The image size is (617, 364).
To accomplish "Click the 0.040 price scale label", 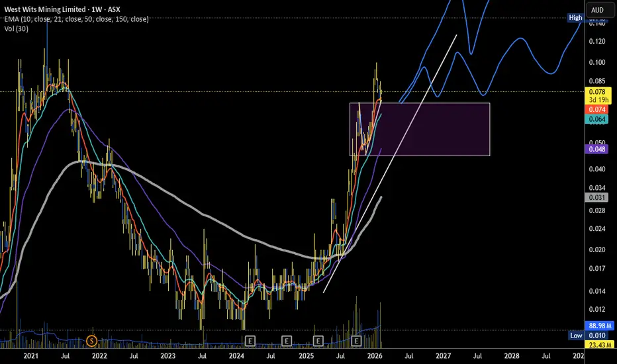I will pos(597,169).
